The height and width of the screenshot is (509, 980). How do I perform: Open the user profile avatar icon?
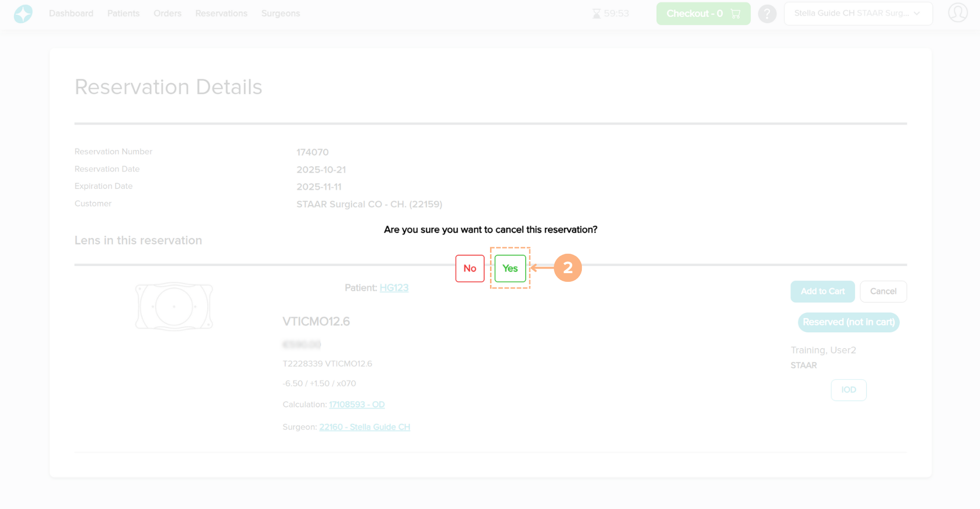958,13
